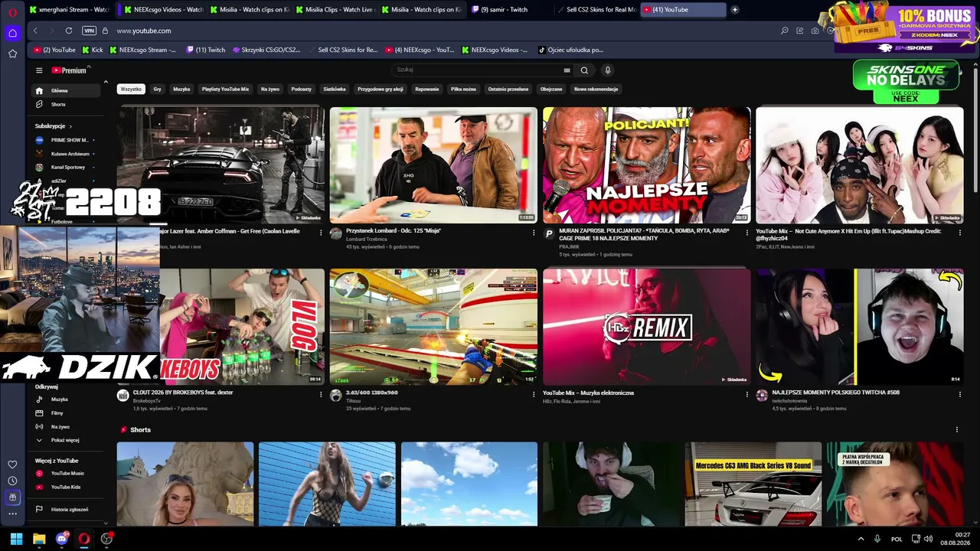Open three-dot menu for Przystanek Lombard video
This screenshot has width=980, height=551.
click(x=534, y=233)
